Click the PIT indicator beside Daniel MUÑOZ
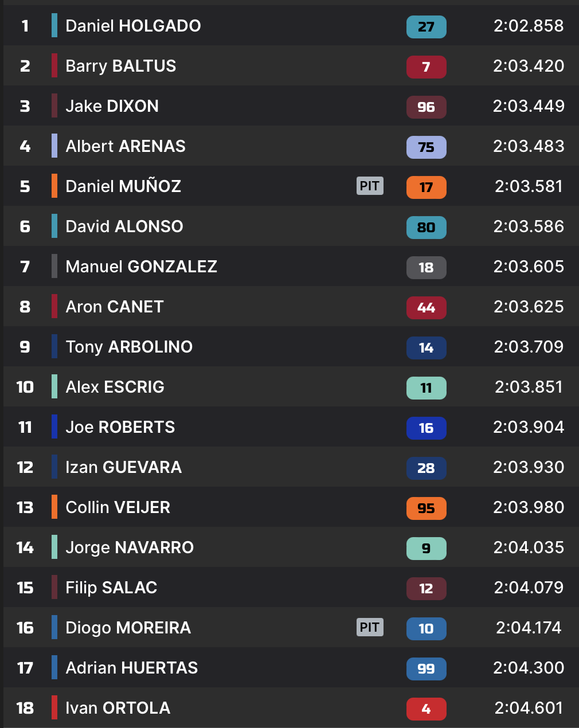 [x=370, y=186]
